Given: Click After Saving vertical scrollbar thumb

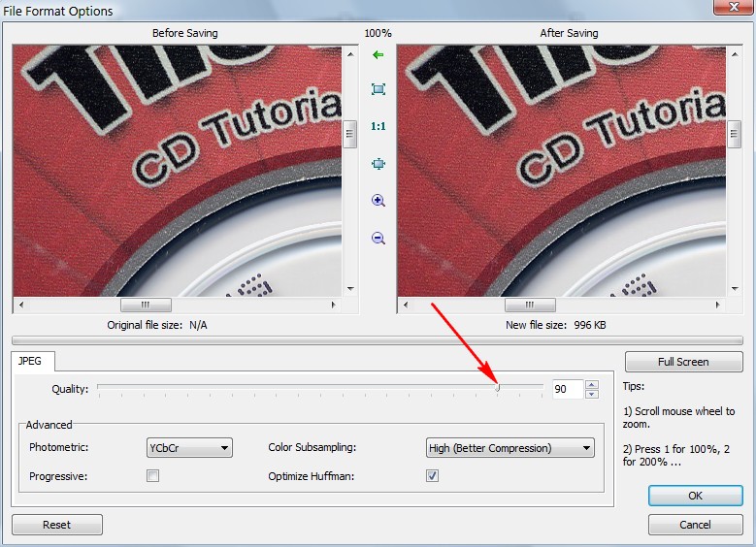Looking at the screenshot, I should click(735, 134).
